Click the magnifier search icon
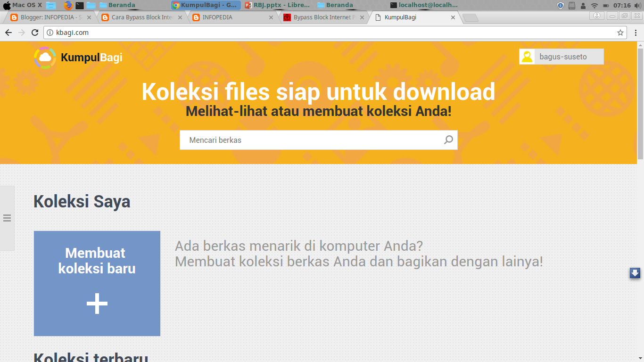This screenshot has height=362, width=644. pyautogui.click(x=448, y=140)
